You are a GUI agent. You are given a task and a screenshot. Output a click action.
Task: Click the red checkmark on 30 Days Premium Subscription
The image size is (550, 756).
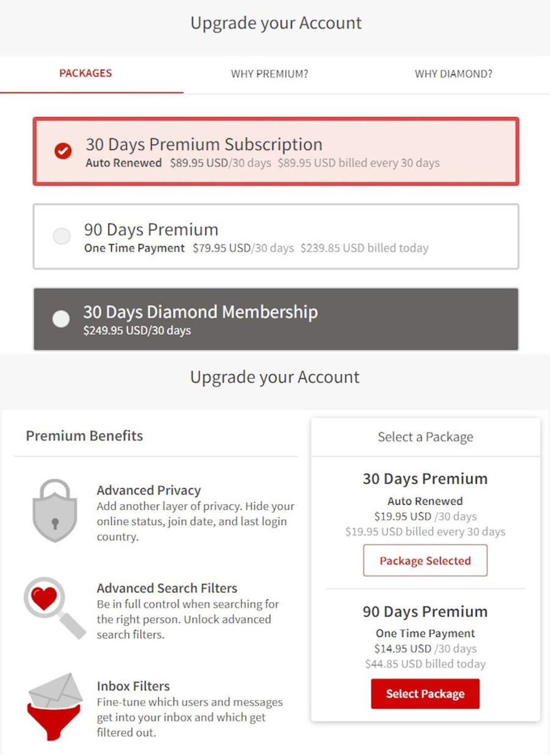[63, 151]
